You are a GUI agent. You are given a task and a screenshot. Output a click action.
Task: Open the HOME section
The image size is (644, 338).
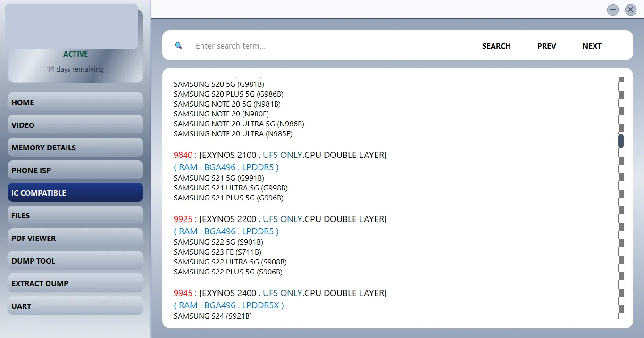75,102
